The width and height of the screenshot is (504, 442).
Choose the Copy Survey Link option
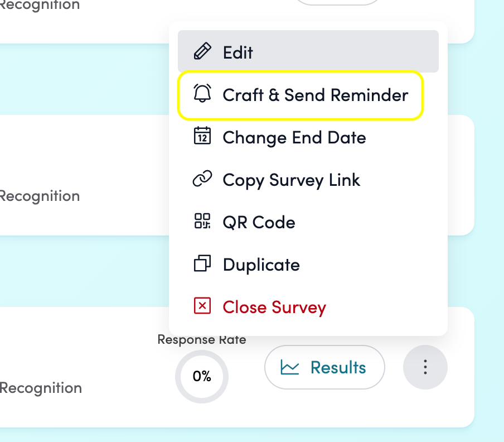[291, 180]
